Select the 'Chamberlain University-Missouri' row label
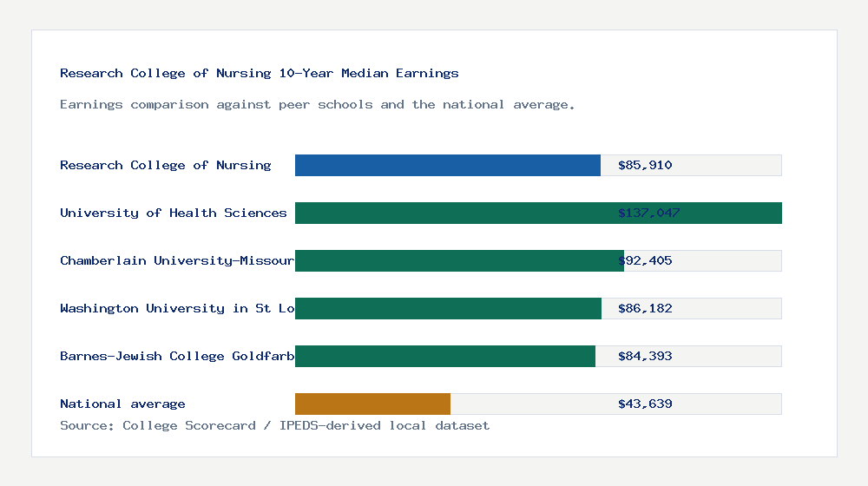Viewport: 868px width, 486px height. coord(177,260)
